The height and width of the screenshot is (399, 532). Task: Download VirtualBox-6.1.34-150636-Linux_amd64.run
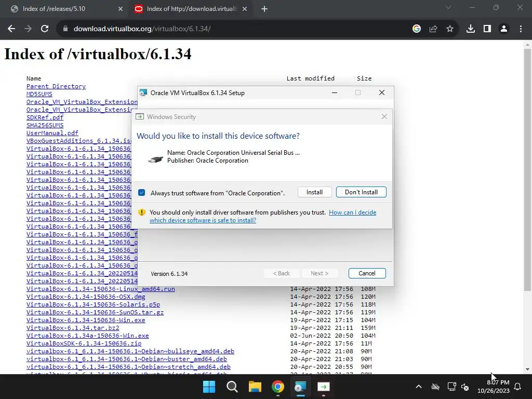pyautogui.click(x=101, y=289)
